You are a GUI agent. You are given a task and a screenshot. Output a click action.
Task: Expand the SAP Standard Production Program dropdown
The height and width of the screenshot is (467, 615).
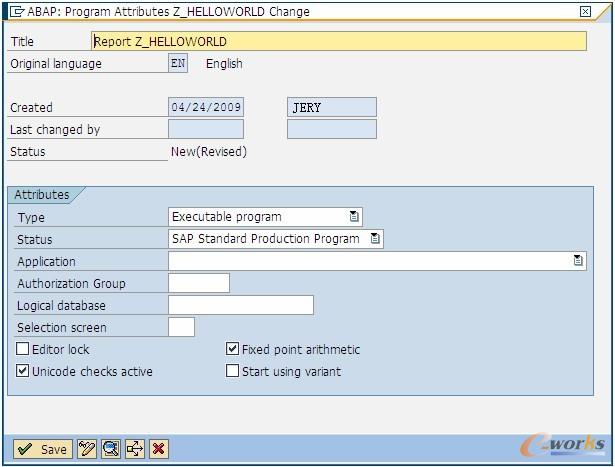coord(268,239)
